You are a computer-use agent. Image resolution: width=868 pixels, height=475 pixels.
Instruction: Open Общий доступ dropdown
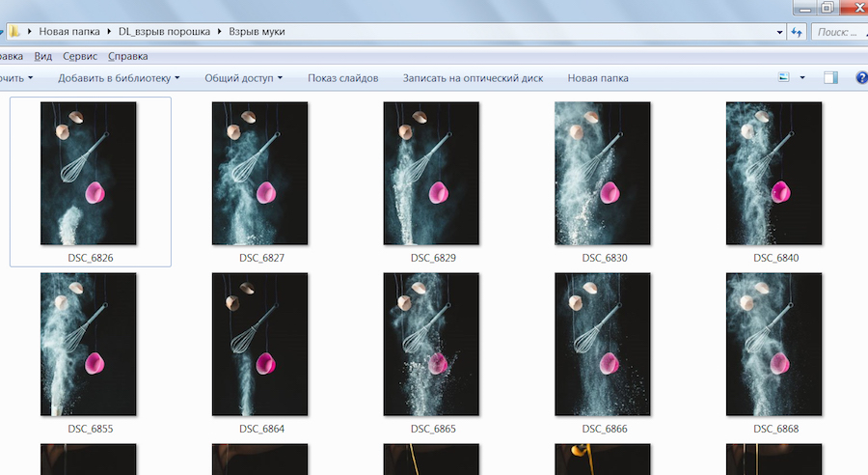[x=244, y=78]
